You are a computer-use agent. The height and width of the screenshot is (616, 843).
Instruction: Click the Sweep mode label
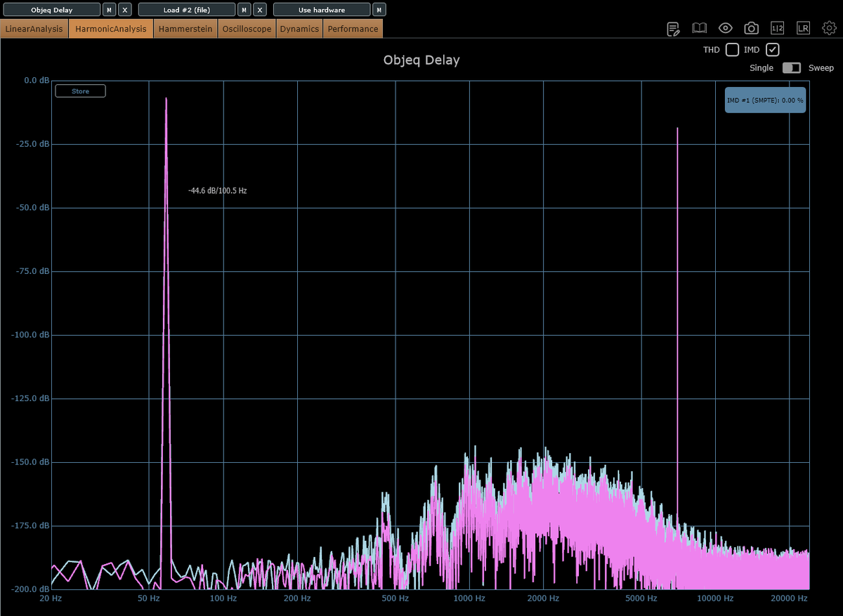click(x=821, y=68)
